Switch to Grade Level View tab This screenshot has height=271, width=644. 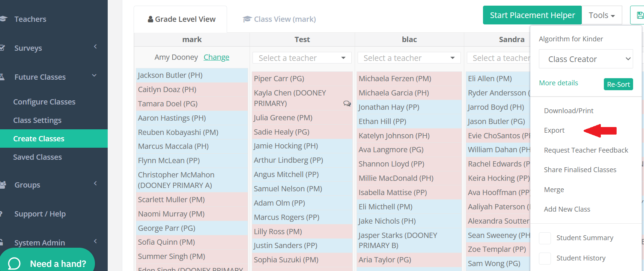pyautogui.click(x=181, y=19)
